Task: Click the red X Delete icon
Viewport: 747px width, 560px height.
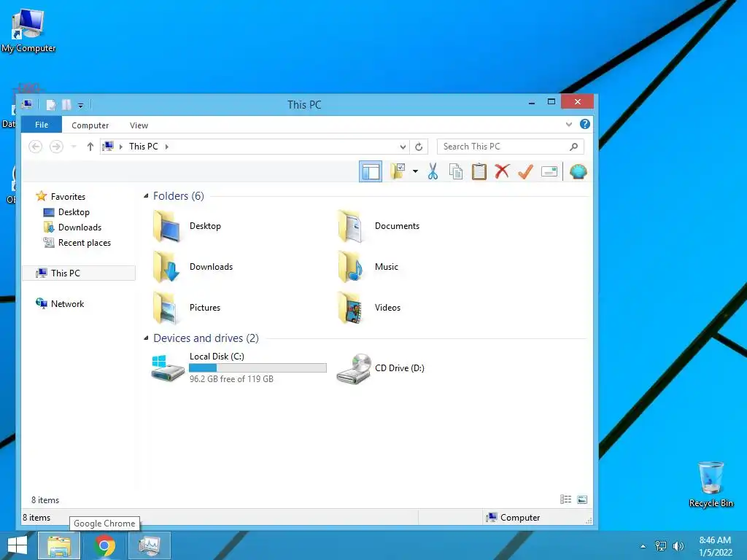Action: [x=502, y=171]
